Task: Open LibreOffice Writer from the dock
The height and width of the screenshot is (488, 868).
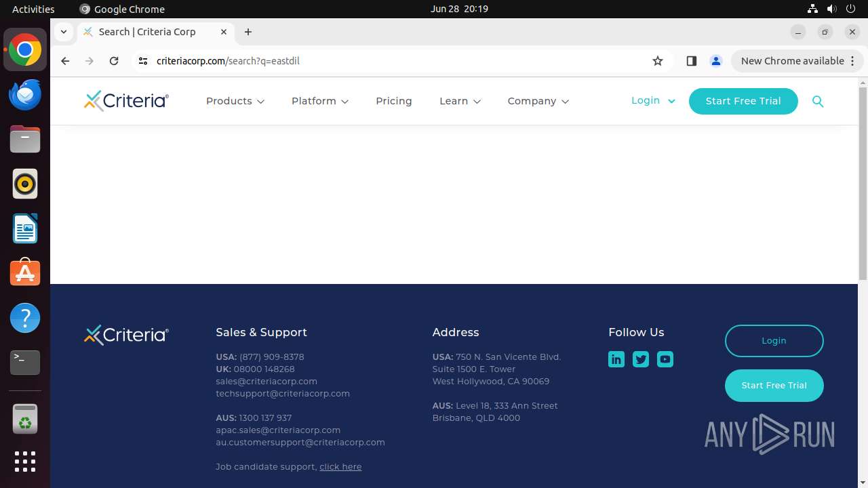Action: click(25, 228)
